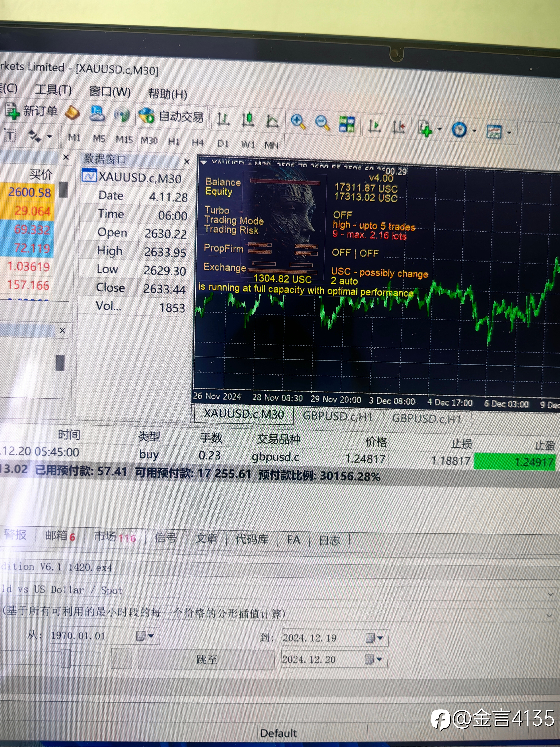Toggle AutoTrading (自动交易) button
The image size is (560, 747).
(x=172, y=116)
